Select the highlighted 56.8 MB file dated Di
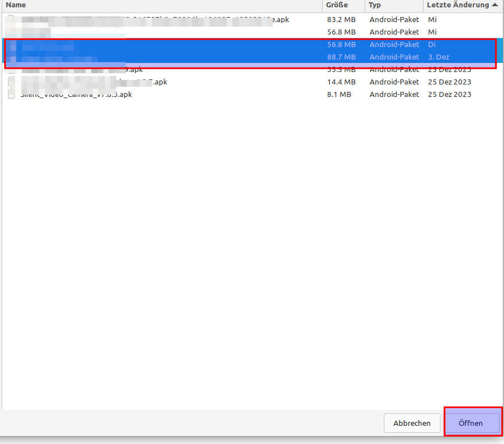The height and width of the screenshot is (444, 504). [x=170, y=44]
